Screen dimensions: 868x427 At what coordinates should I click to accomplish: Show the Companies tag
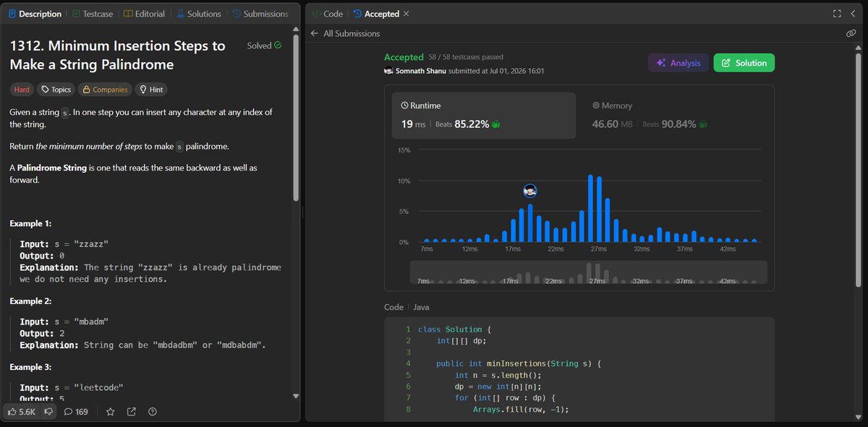(x=105, y=90)
